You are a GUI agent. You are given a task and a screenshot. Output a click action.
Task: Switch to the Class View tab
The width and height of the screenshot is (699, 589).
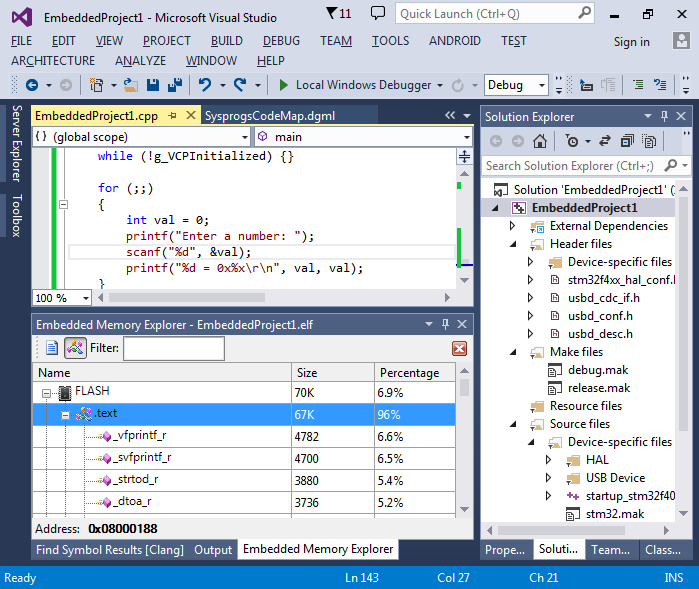point(663,550)
